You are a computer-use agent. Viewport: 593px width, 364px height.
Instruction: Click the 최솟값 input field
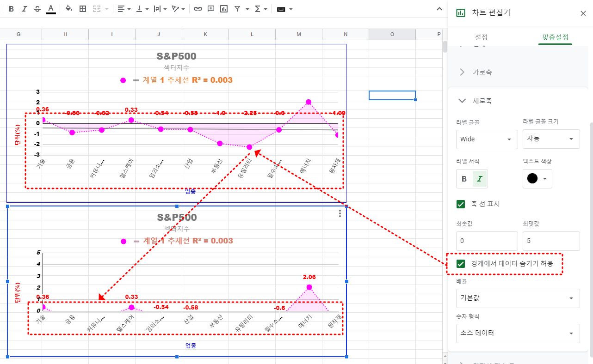click(487, 241)
